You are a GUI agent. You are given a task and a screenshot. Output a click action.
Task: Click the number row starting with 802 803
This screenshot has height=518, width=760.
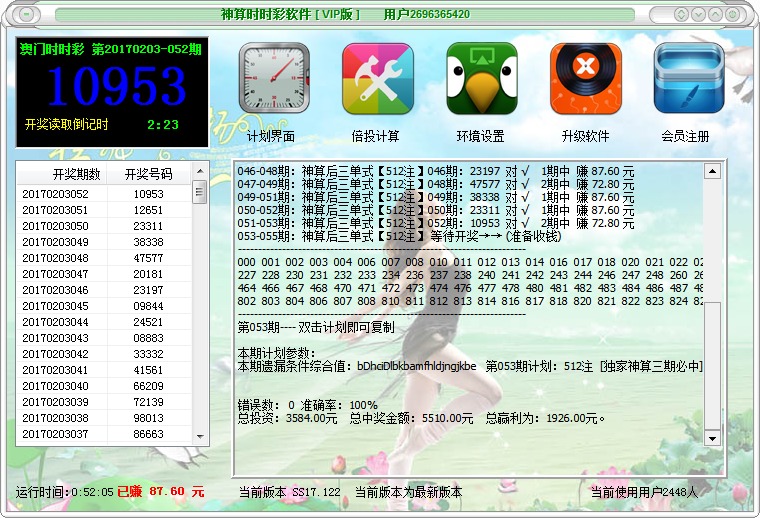tap(470, 301)
